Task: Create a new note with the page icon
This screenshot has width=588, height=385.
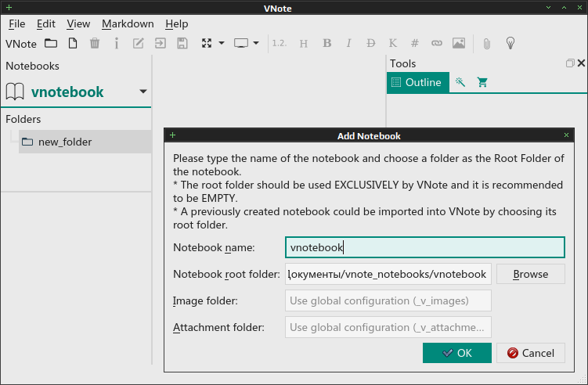Action: pos(73,44)
